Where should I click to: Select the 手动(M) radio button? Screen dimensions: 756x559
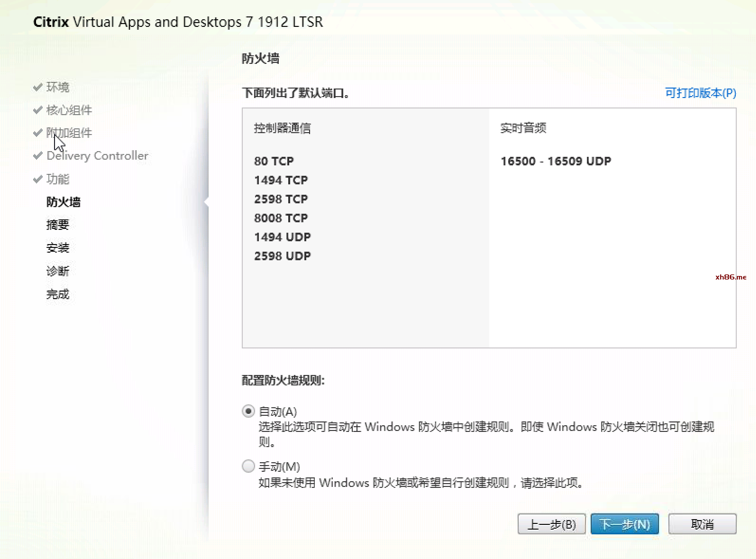pos(248,466)
